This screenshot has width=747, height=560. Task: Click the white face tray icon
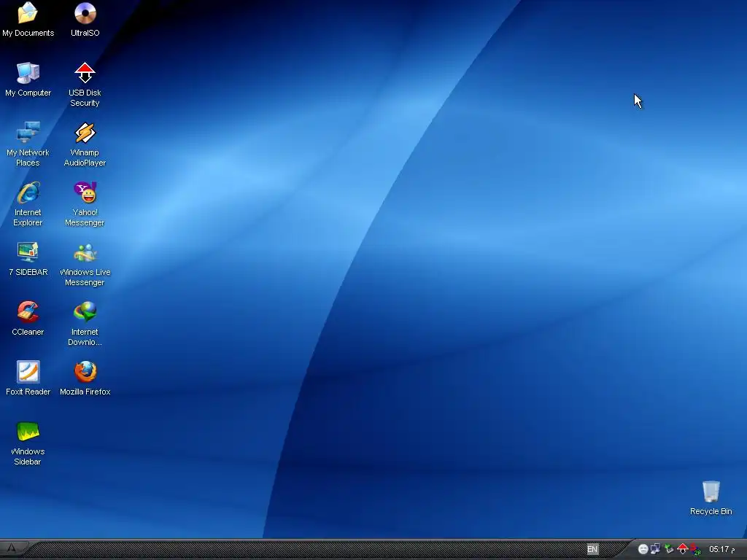[643, 550]
